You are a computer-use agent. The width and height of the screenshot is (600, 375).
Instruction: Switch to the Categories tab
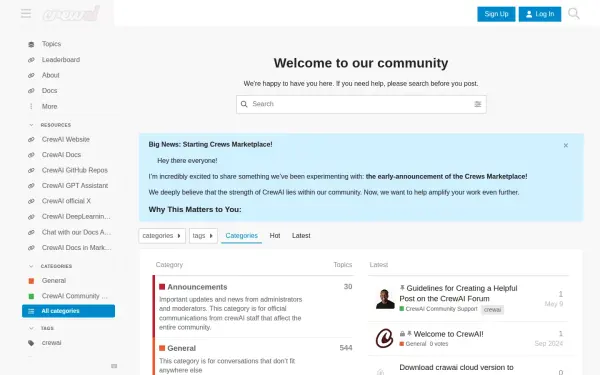click(x=241, y=236)
